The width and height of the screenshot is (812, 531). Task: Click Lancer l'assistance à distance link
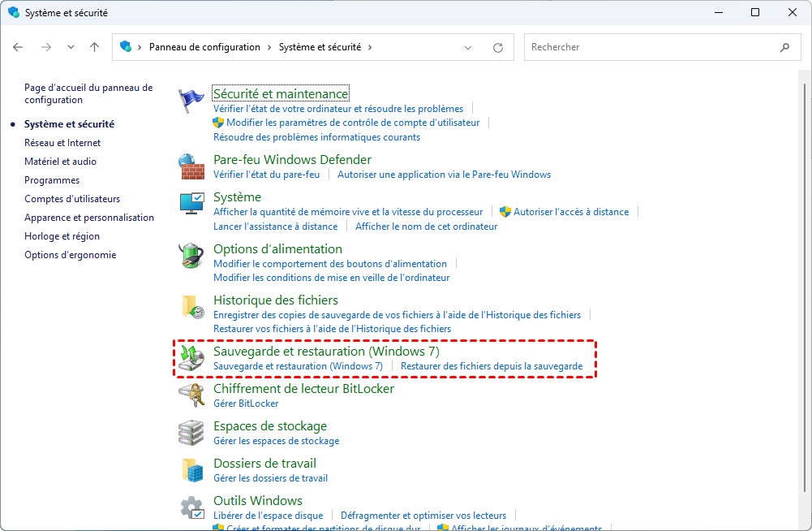275,227
